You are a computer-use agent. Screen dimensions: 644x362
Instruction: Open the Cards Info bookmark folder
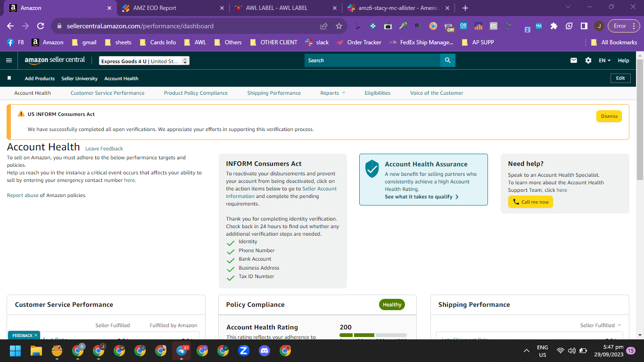pos(158,42)
